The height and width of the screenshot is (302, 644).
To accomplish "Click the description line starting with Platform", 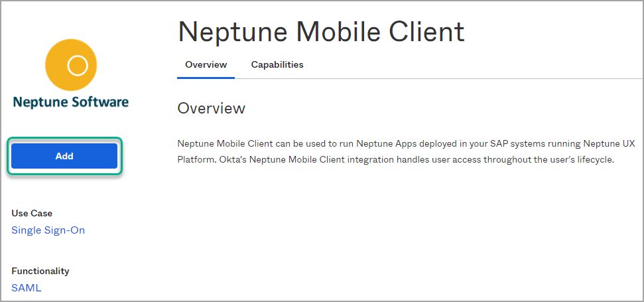I will pyautogui.click(x=397, y=160).
